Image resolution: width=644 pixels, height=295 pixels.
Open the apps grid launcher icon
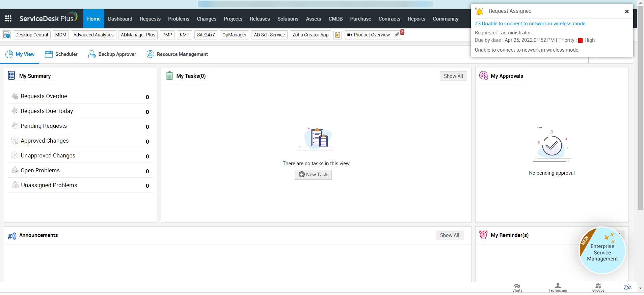(8, 19)
